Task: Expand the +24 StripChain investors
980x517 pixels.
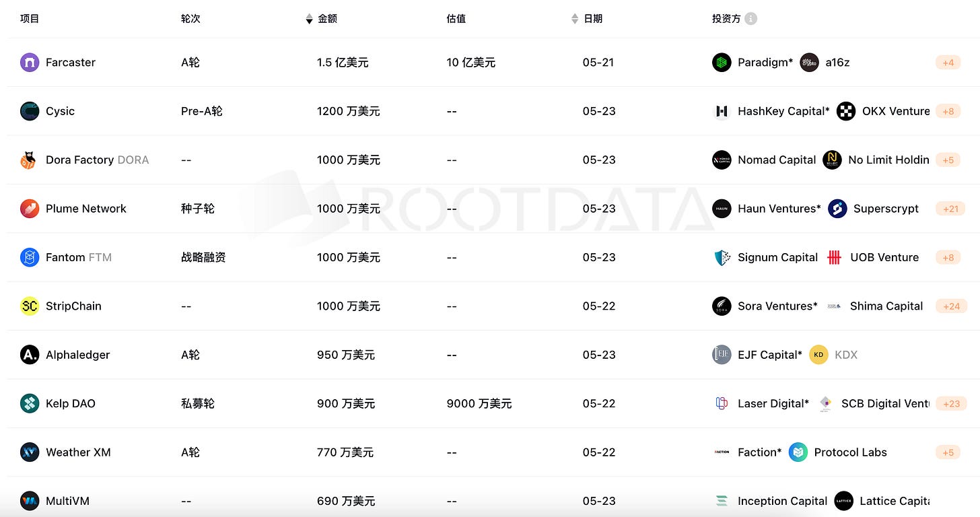Action: 951,306
